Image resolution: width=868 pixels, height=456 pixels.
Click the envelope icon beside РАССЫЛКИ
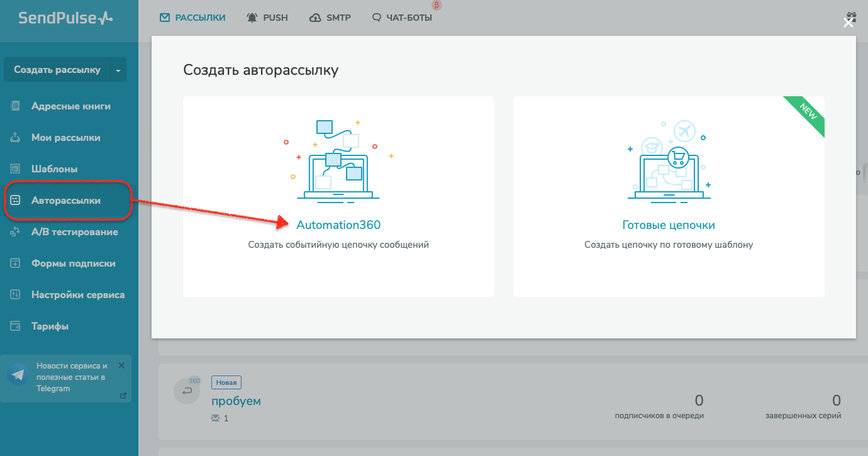pos(165,18)
